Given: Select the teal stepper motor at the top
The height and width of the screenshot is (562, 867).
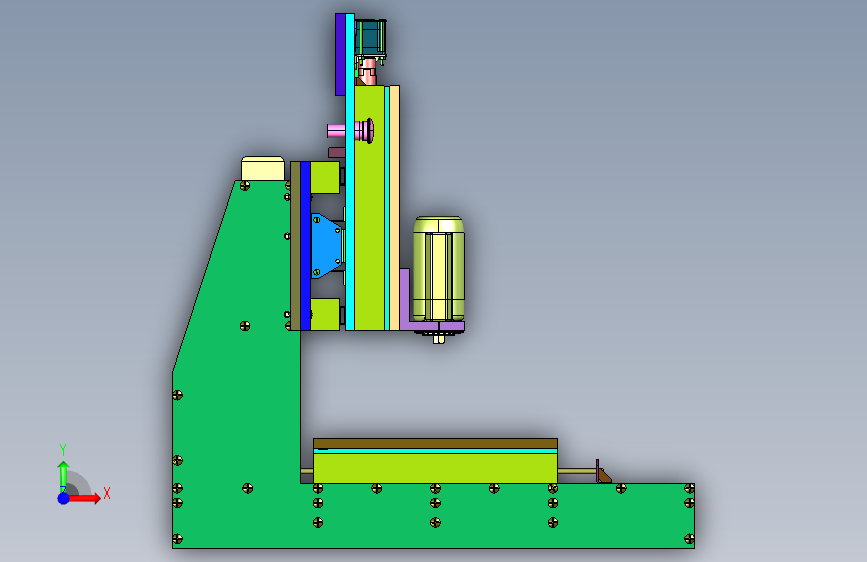Looking at the screenshot, I should [370, 37].
